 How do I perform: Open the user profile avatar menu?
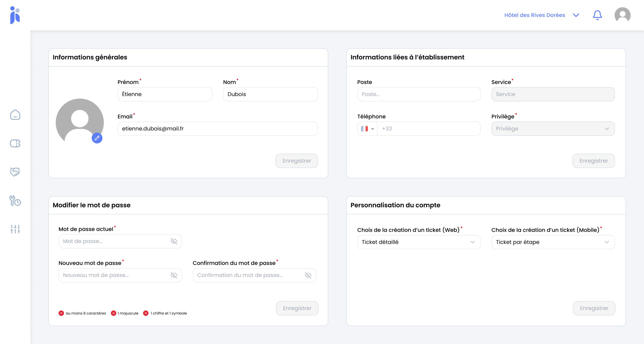pos(622,15)
